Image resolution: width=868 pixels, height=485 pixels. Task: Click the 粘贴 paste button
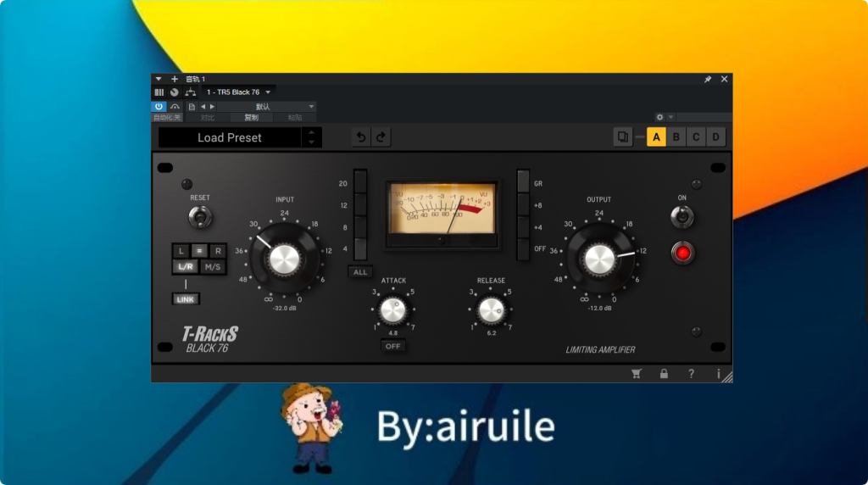pos(294,117)
